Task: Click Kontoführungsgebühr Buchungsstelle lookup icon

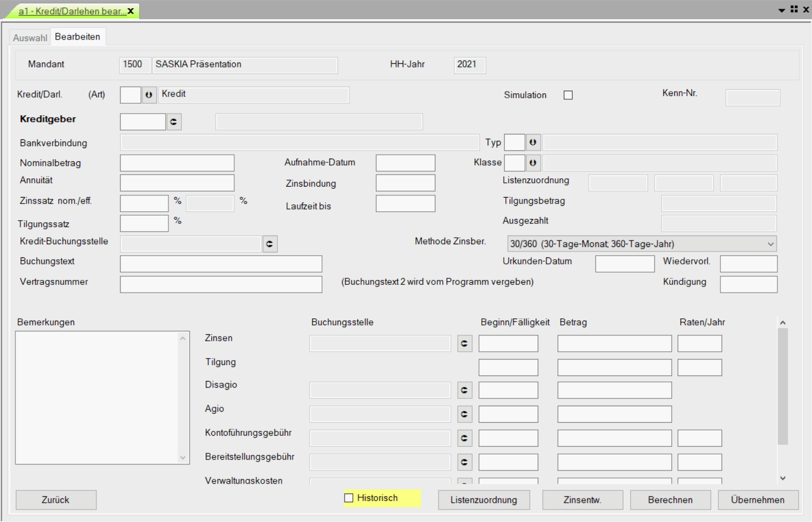Action: (x=464, y=438)
